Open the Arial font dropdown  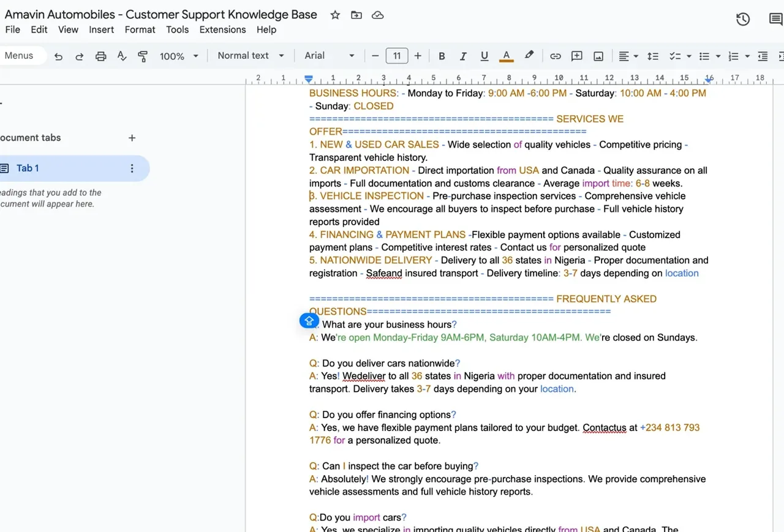click(330, 56)
